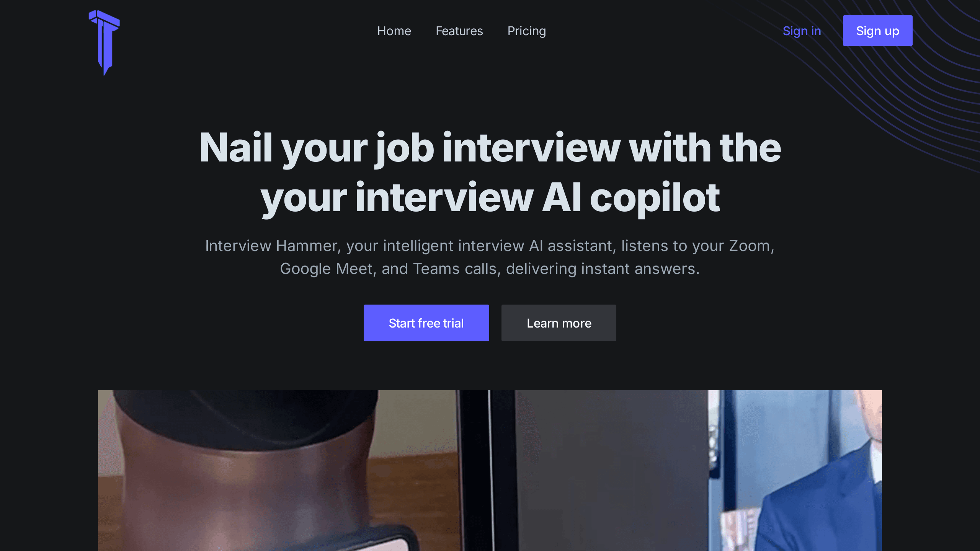Click the 'T' brand icon top left
The height and width of the screenshot is (551, 980).
click(x=105, y=42)
